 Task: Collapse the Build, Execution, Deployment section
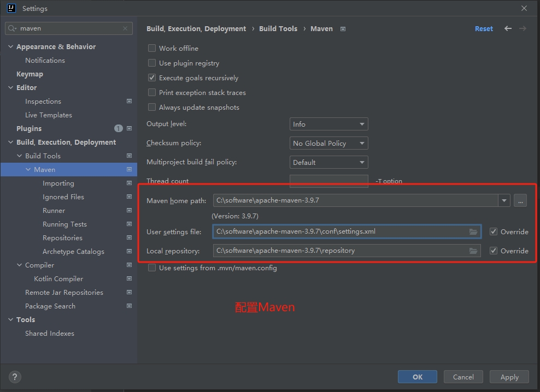[11, 142]
